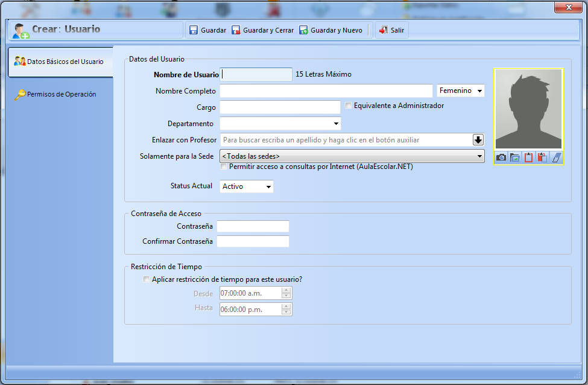The width and height of the screenshot is (588, 385).
Task: Click the Hasta time field
Action: click(250, 309)
